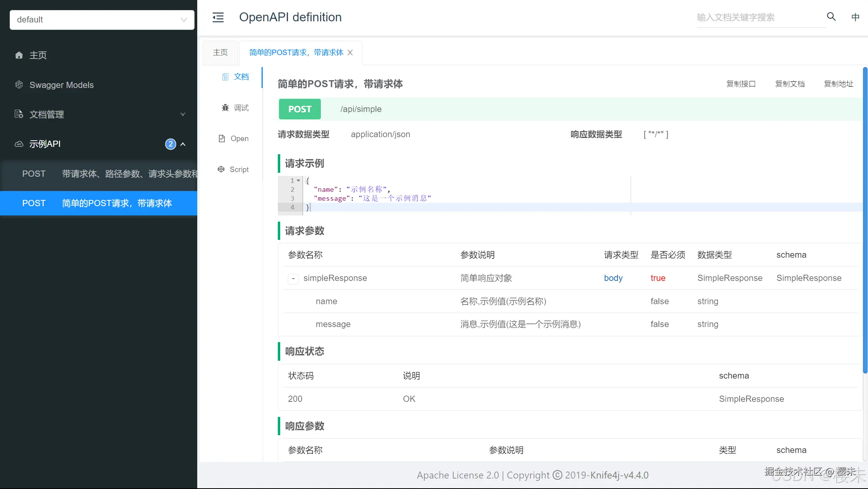Expand the 文档管理 menu chevron
Screen dimensions: 868x489
182,114
